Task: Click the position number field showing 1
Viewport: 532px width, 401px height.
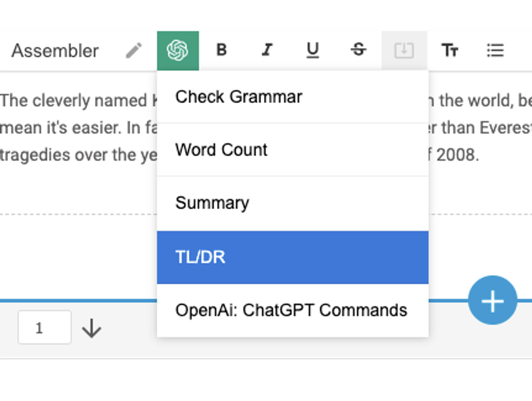Action: click(x=44, y=327)
